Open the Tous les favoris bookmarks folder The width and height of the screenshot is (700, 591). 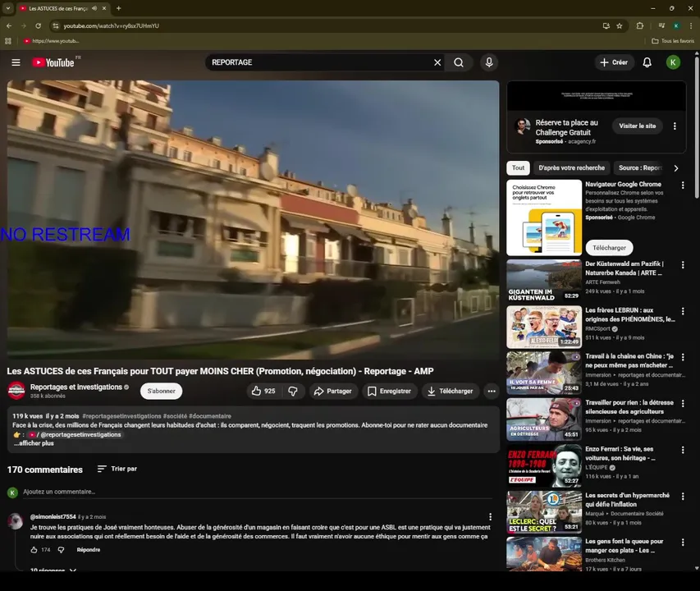coord(673,40)
